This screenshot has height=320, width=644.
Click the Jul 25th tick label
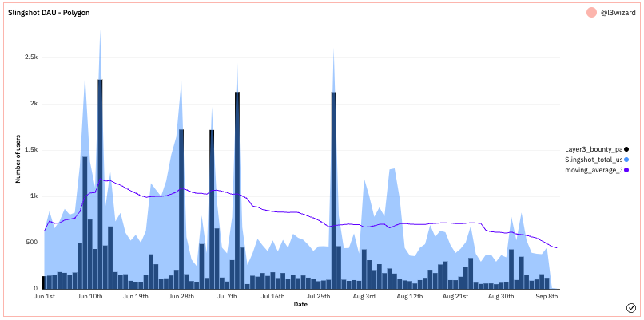[x=319, y=296]
